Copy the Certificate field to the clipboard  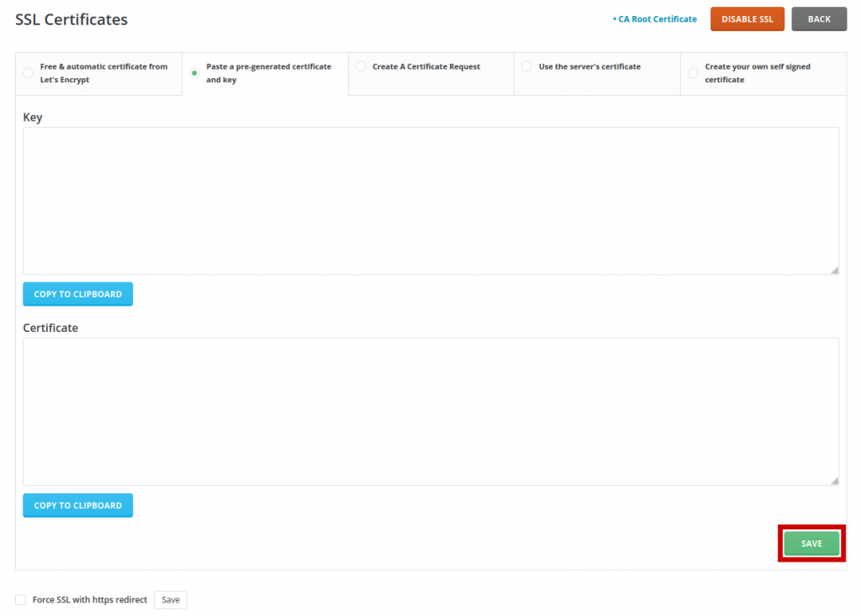77,505
